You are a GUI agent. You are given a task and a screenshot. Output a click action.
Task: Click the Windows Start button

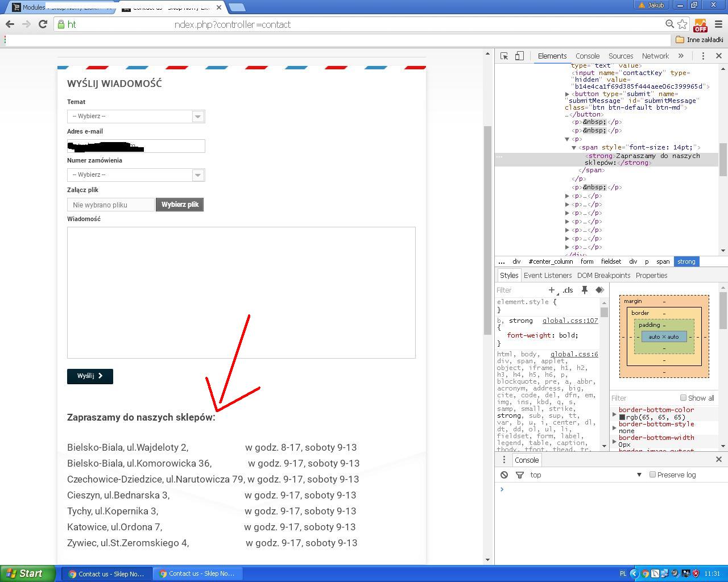pyautogui.click(x=27, y=573)
